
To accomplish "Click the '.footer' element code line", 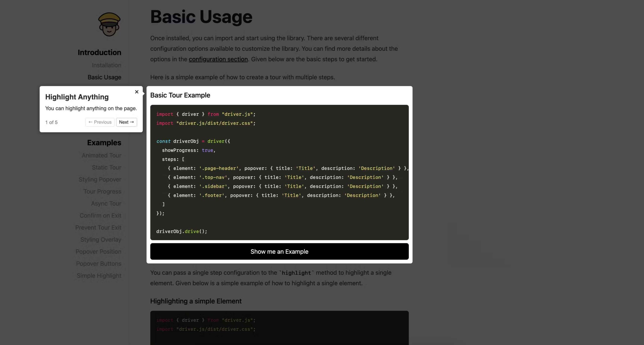I will click(281, 196).
